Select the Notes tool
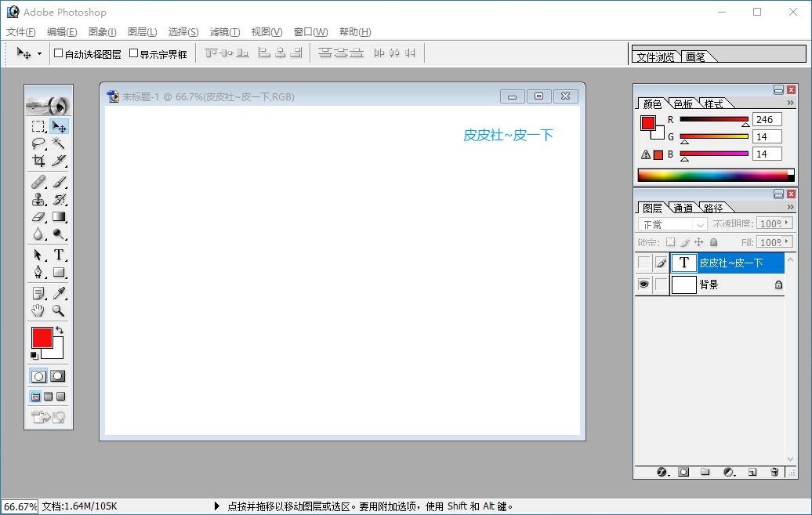Image resolution: width=812 pixels, height=515 pixels. (x=38, y=293)
